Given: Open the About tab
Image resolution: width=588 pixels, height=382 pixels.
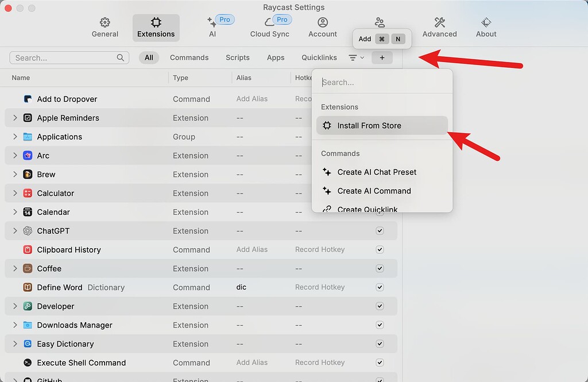Looking at the screenshot, I should 486,28.
